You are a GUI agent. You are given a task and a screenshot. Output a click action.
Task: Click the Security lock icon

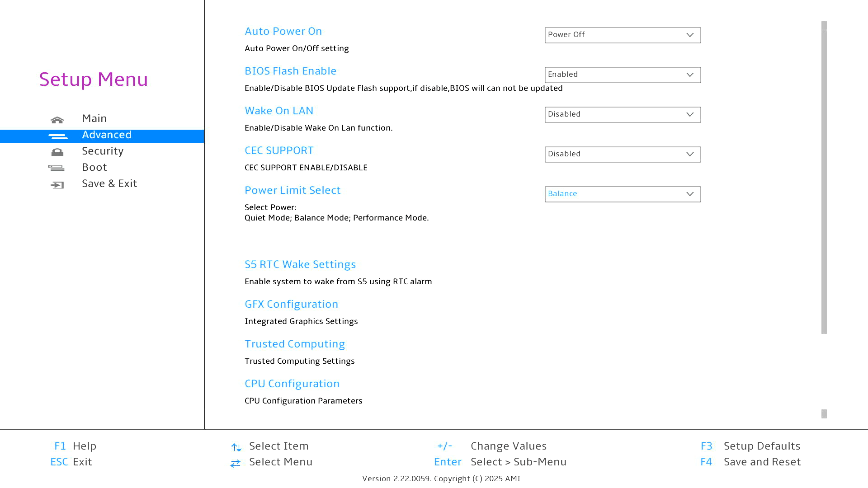point(57,152)
